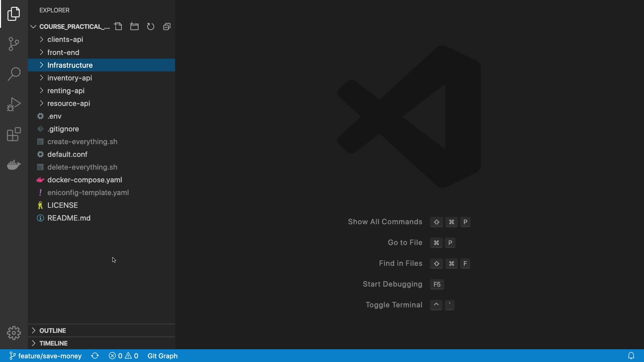Open the Manage gear menu
This screenshot has height=362, width=644.
14,333
